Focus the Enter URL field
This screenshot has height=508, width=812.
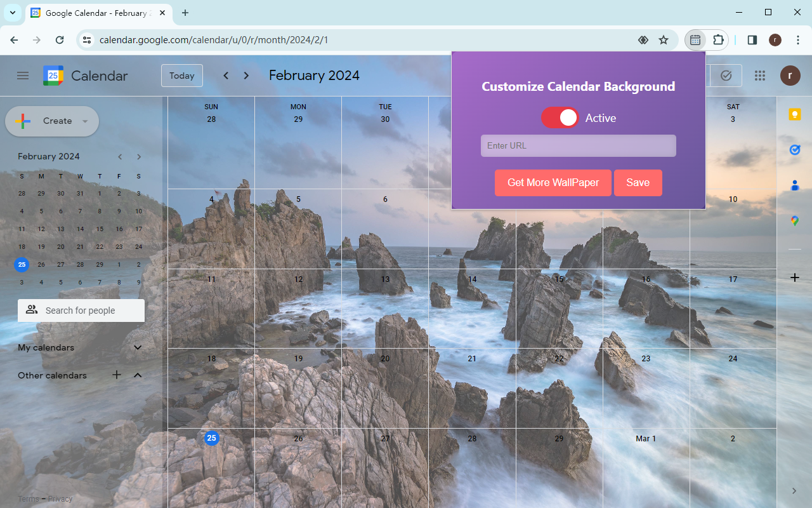click(x=579, y=145)
